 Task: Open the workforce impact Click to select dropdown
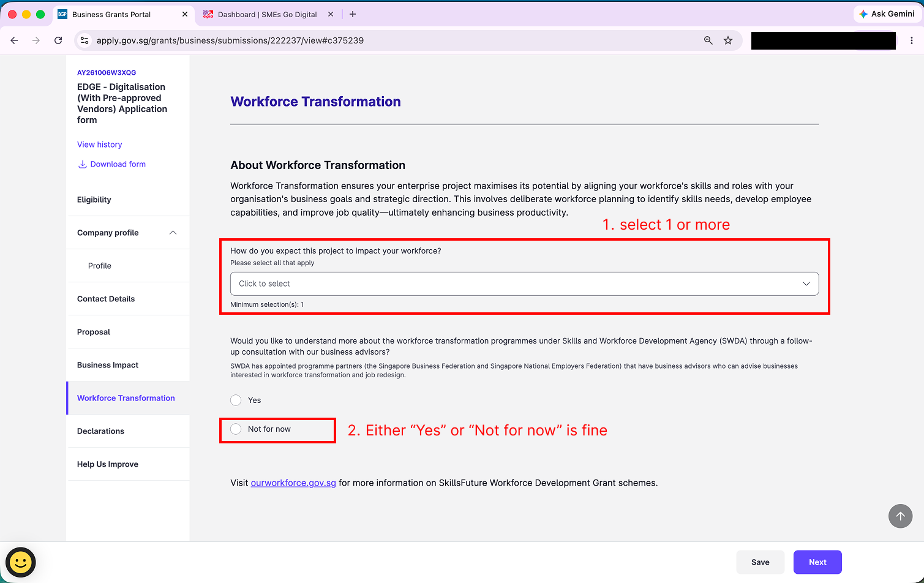coord(524,284)
